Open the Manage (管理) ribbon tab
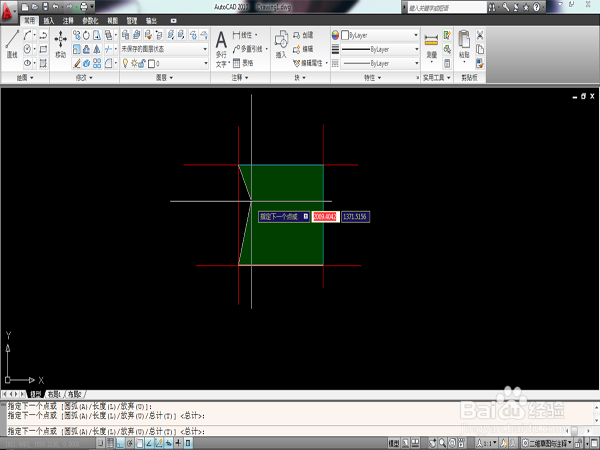600x450 pixels. pyautogui.click(x=132, y=21)
